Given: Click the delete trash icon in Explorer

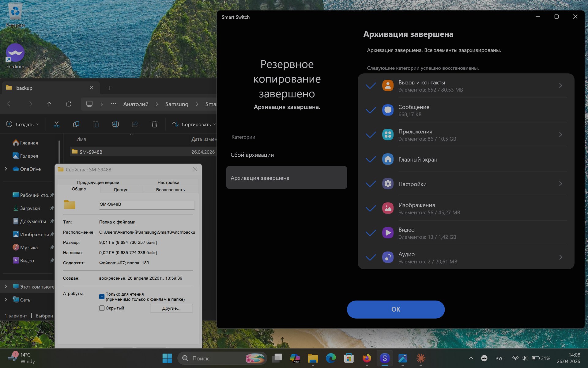Looking at the screenshot, I should [x=154, y=124].
